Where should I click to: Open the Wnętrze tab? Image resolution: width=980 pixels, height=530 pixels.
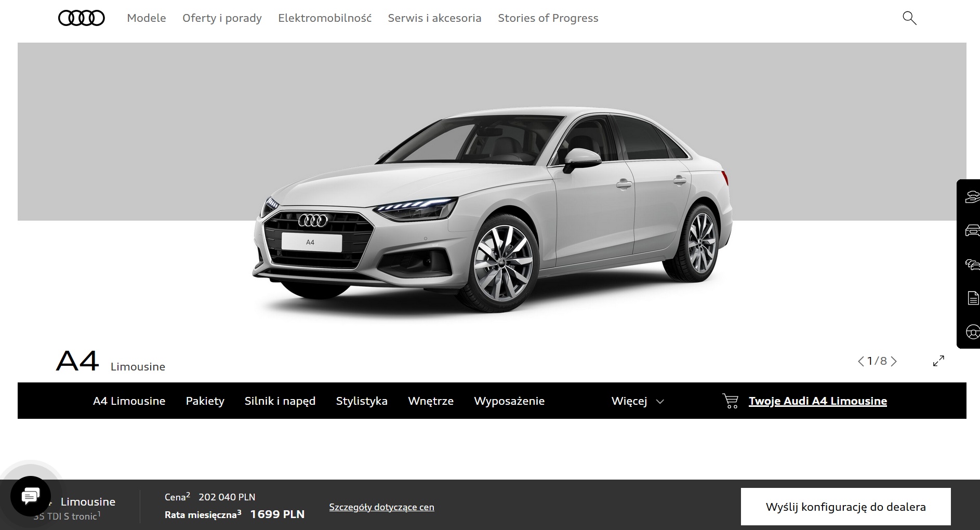(431, 401)
